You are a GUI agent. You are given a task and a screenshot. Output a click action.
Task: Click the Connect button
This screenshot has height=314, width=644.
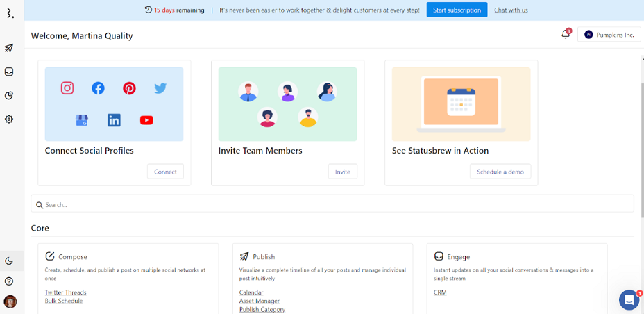point(166,172)
